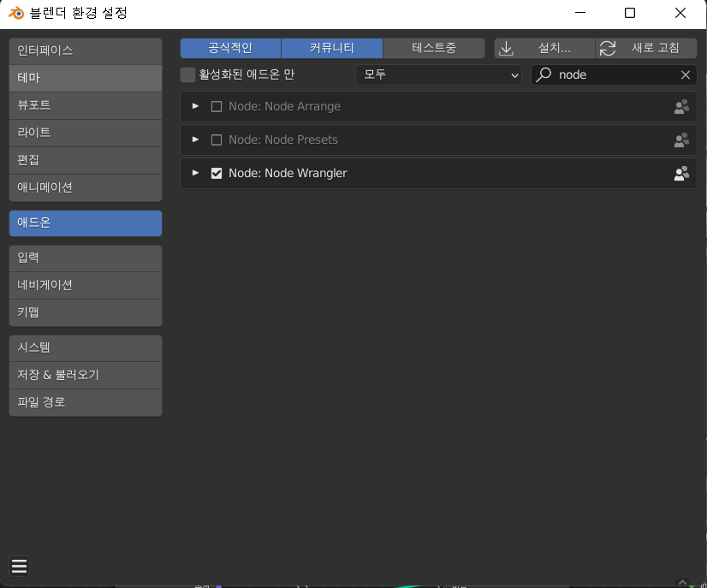Click the Node: Node Wrangler label

[x=288, y=173]
